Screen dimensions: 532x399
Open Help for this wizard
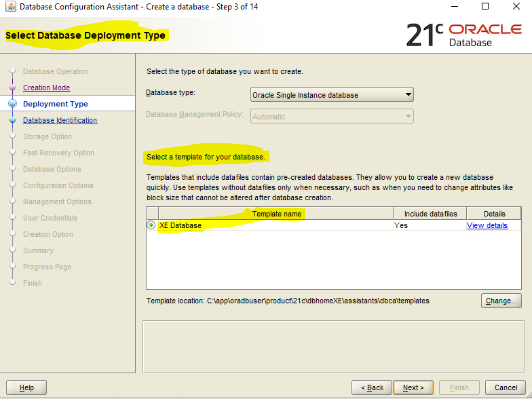coord(26,387)
